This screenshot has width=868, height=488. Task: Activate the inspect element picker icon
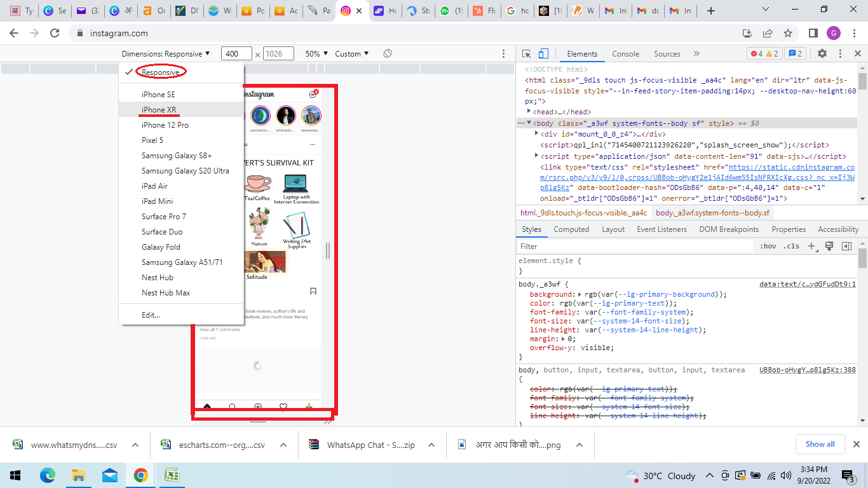(527, 53)
